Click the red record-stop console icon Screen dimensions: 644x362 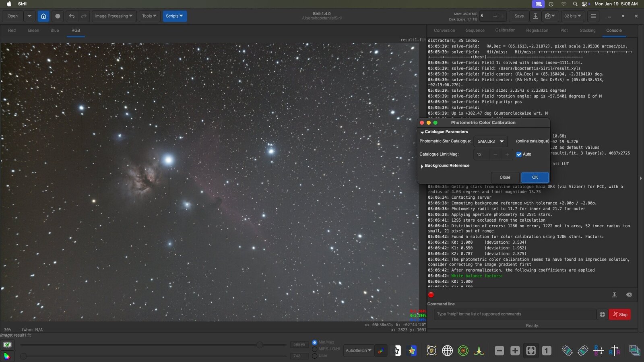click(431, 295)
